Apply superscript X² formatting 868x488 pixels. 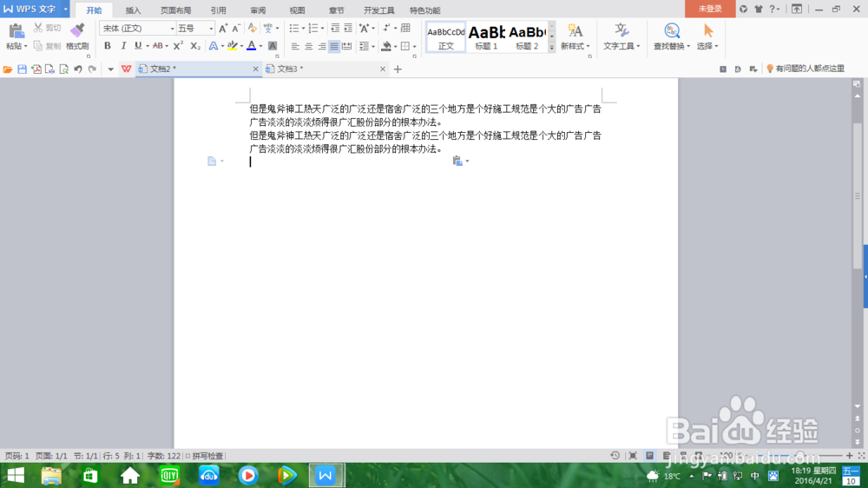pyautogui.click(x=178, y=46)
